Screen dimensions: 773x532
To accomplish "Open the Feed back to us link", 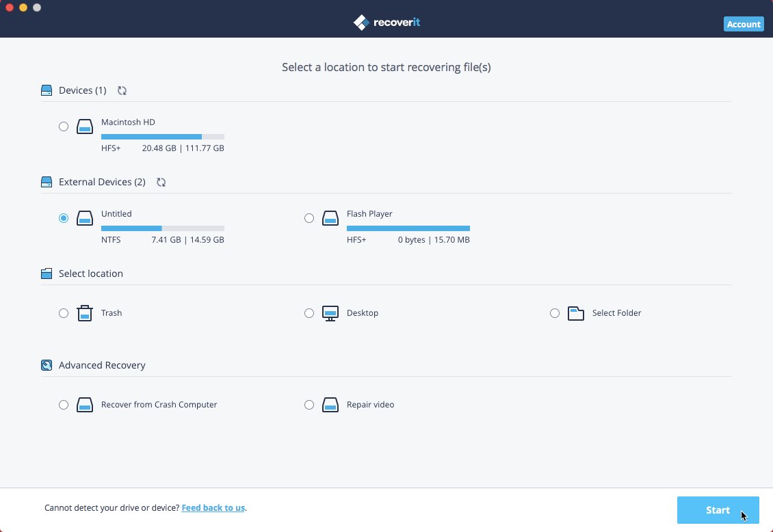I will tap(213, 508).
